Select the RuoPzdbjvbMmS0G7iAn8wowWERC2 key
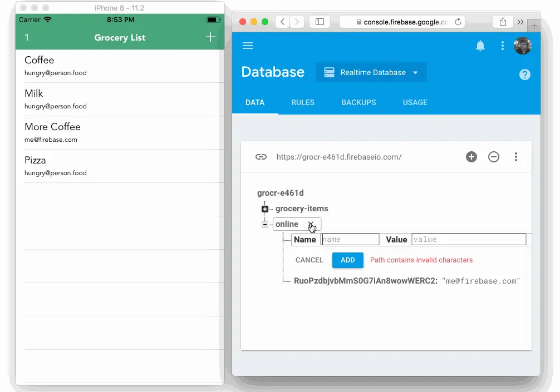This screenshot has width=560, height=392. click(x=366, y=281)
